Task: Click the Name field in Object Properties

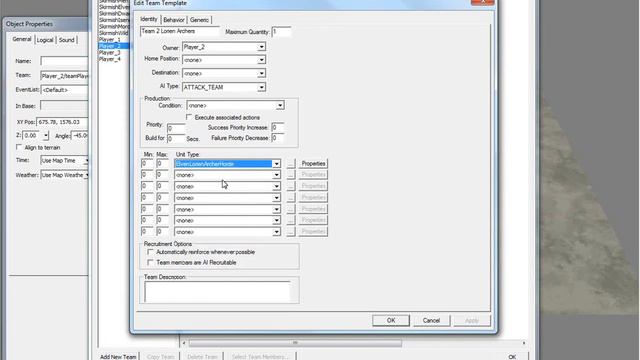Action: coord(64,61)
